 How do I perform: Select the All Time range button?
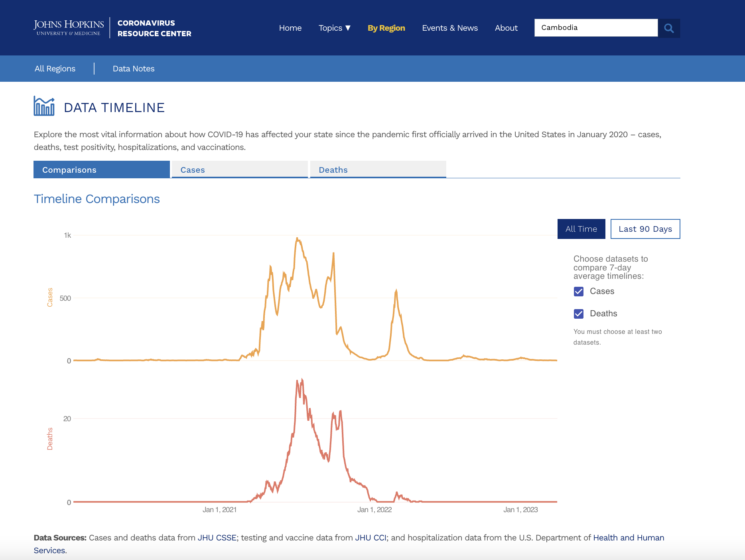581,229
